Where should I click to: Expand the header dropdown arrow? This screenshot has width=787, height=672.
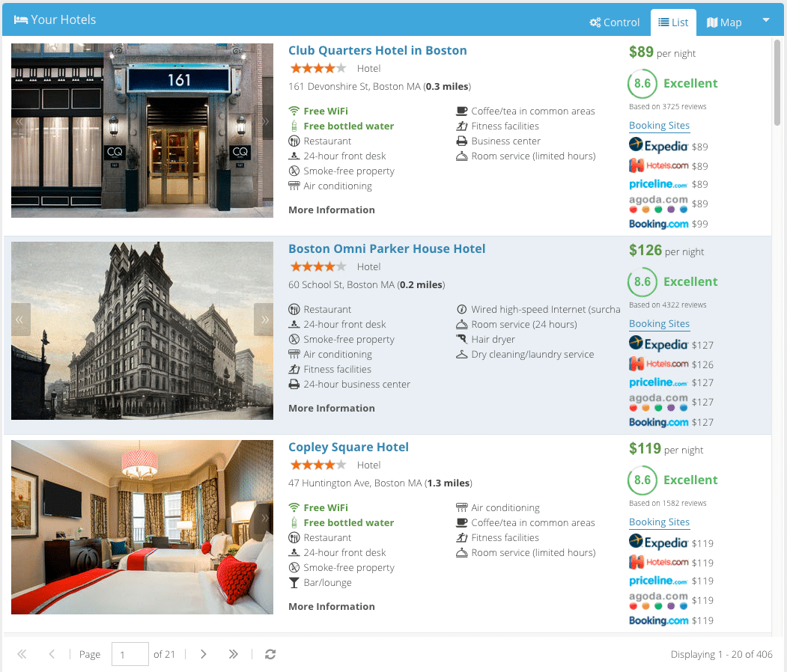point(766,20)
